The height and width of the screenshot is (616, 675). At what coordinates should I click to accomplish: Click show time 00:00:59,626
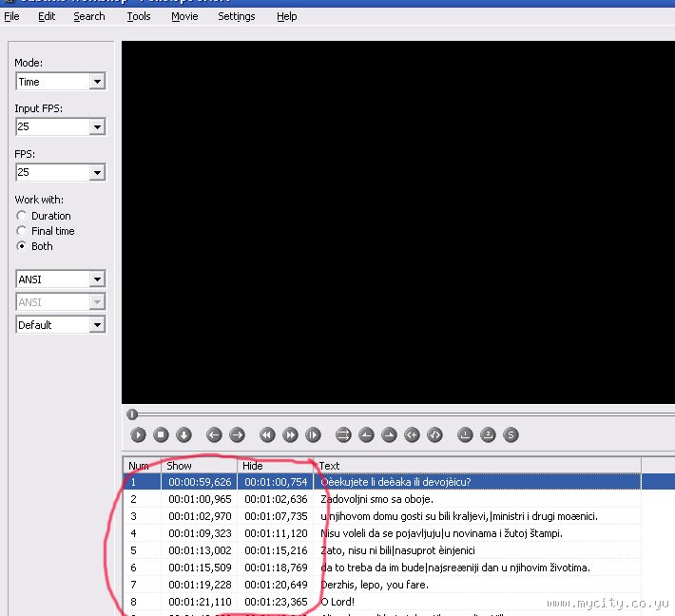coord(200,482)
